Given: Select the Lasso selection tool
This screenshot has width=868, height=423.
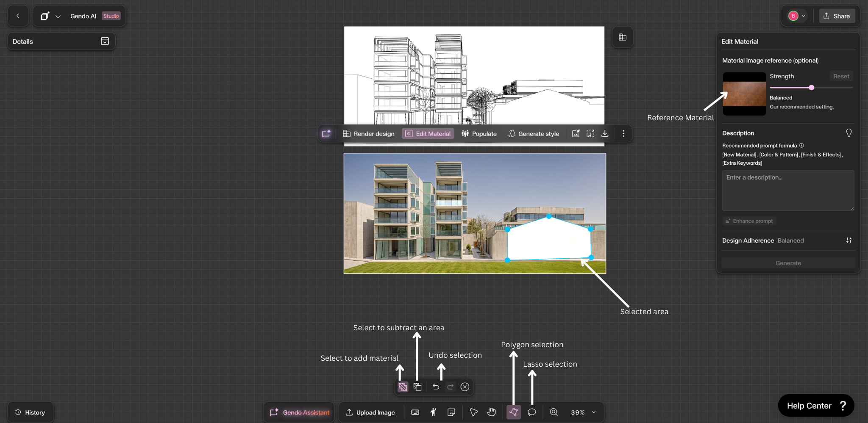Looking at the screenshot, I should [x=531, y=412].
